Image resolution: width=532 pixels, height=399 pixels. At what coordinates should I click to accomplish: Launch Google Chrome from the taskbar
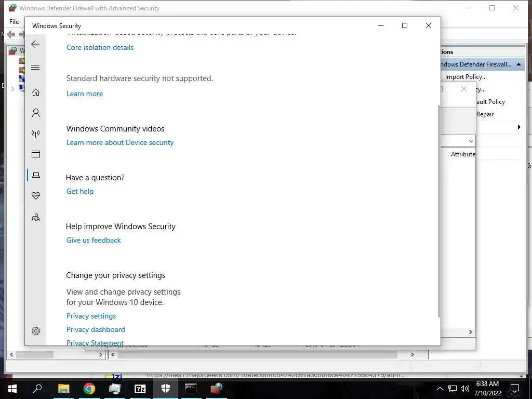click(x=89, y=389)
